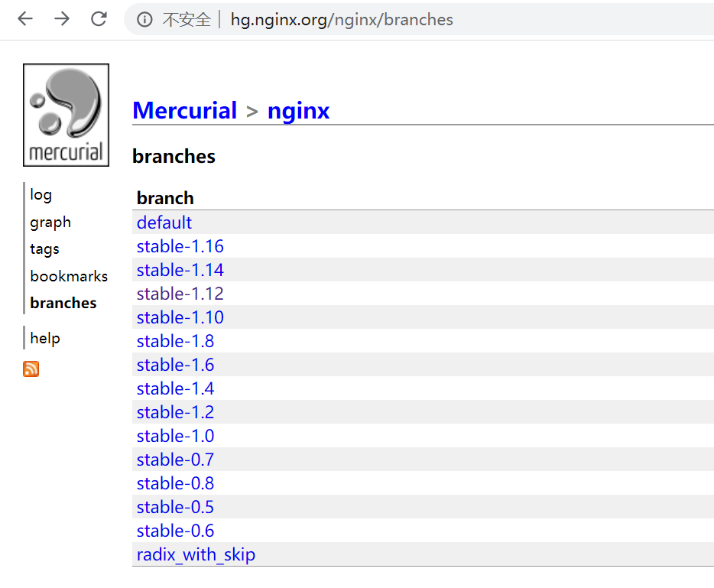This screenshot has height=588, width=714.
Task: Click the '不安全' not-secure label
Action: [187, 20]
